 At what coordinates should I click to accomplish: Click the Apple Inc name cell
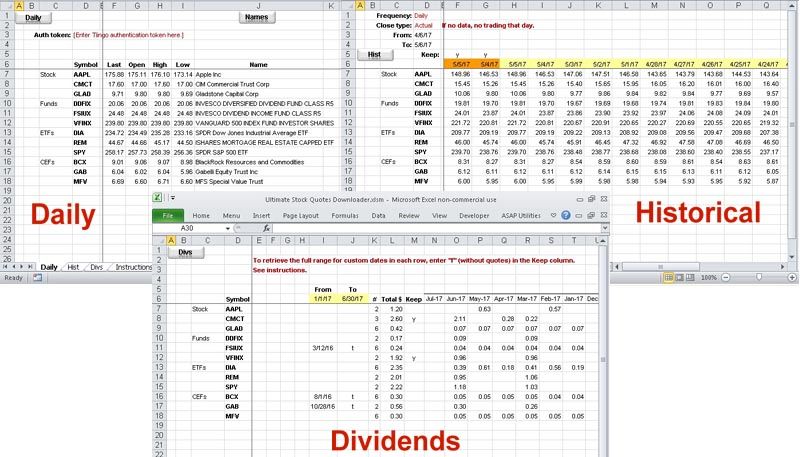208,74
